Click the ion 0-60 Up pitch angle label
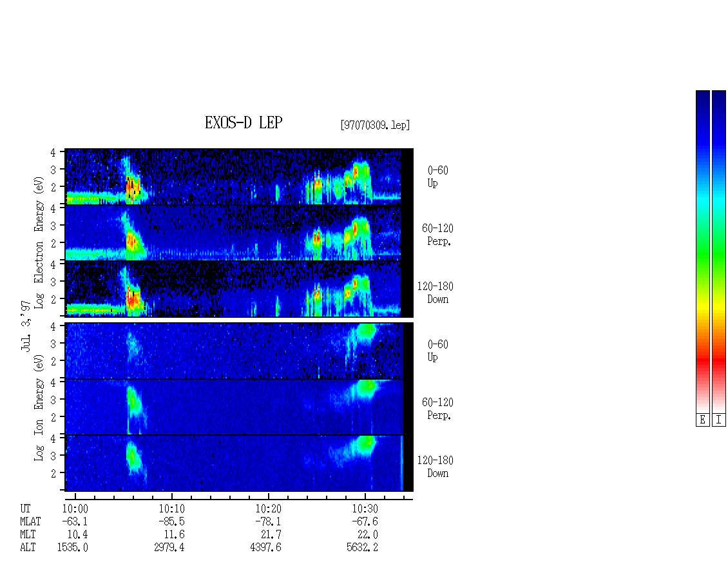The image size is (728, 564). tap(437, 351)
